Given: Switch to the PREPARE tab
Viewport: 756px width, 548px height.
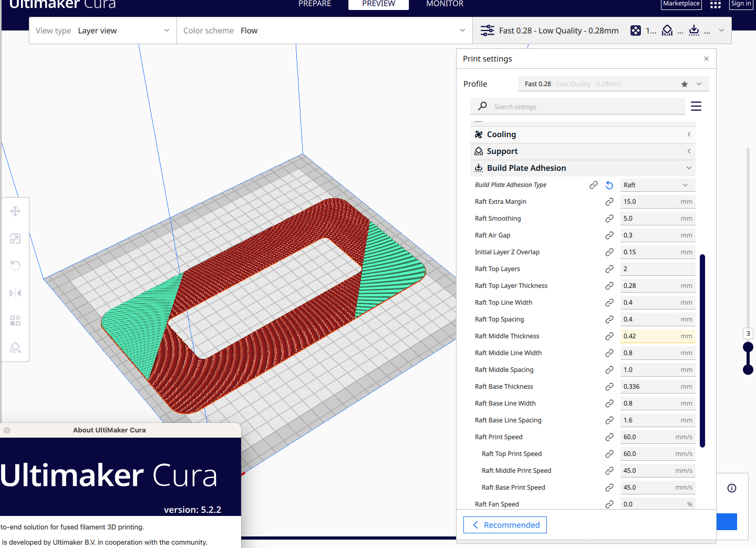Looking at the screenshot, I should [x=315, y=4].
